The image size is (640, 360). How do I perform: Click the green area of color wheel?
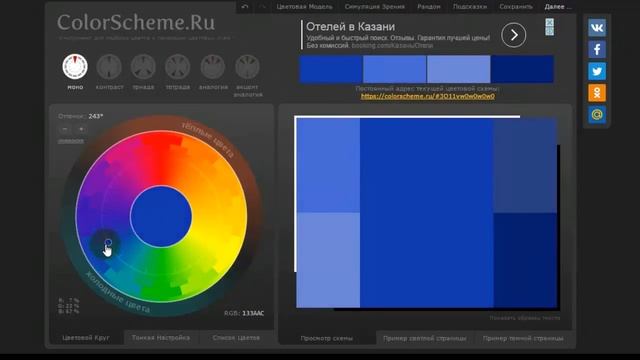161,276
